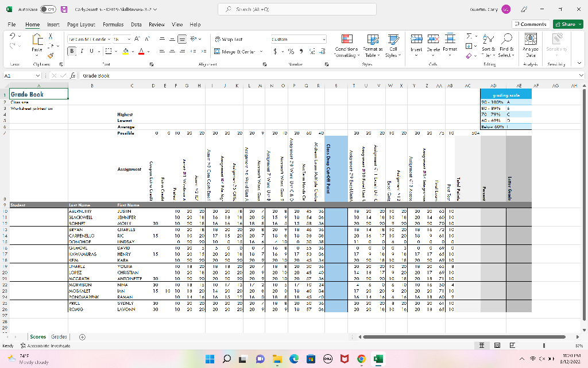Click the Analyze Data icon
Viewport: 588px width, 368px height.
[x=530, y=39]
